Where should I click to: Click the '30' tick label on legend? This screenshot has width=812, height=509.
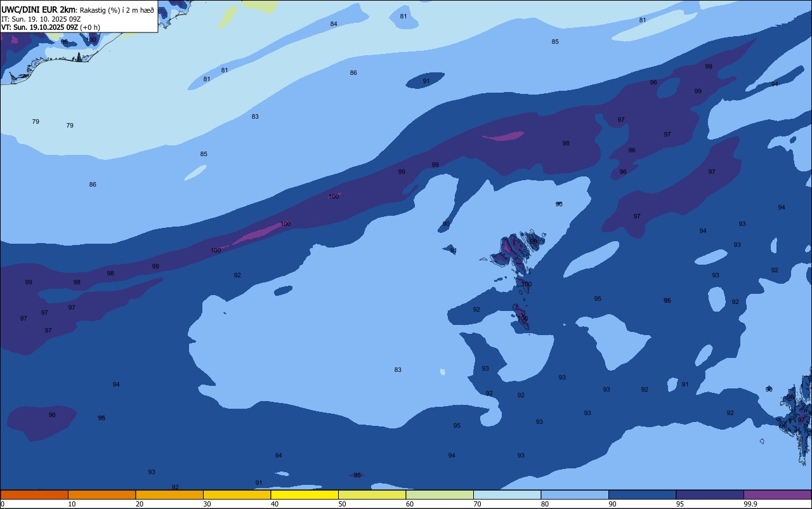click(x=207, y=504)
